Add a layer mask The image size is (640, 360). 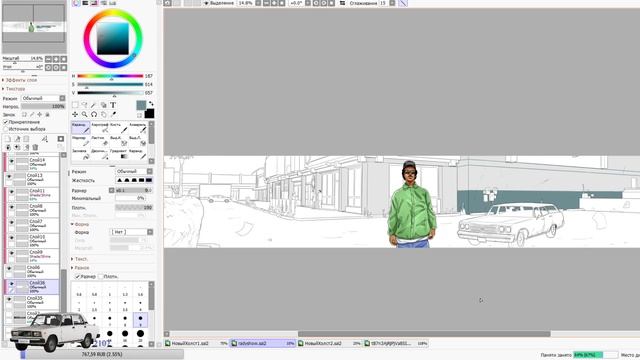[x=61, y=139]
